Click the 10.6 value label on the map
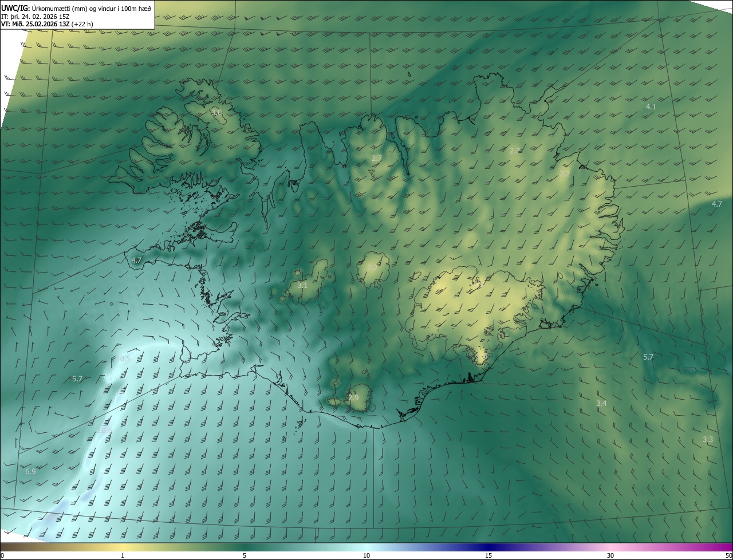This screenshot has height=560, width=733. pos(105,431)
